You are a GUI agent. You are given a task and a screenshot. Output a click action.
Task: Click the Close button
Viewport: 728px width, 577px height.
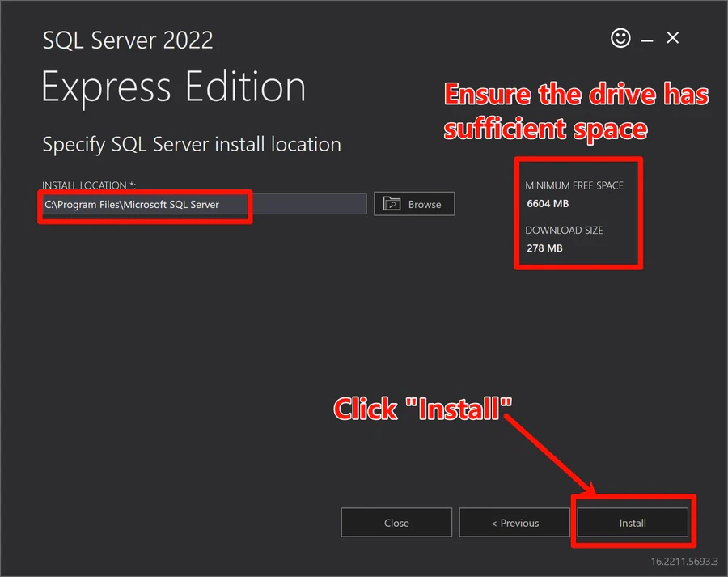pyautogui.click(x=396, y=523)
